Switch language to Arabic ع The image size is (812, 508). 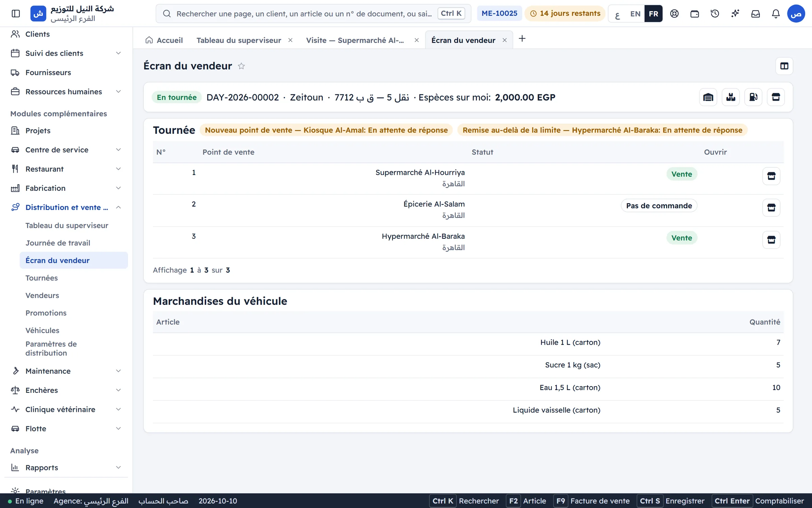coord(617,14)
